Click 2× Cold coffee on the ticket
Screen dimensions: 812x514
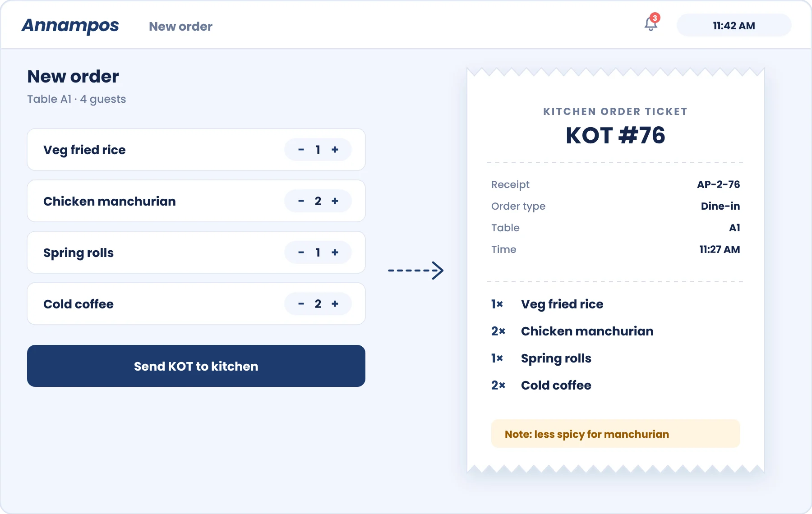541,385
